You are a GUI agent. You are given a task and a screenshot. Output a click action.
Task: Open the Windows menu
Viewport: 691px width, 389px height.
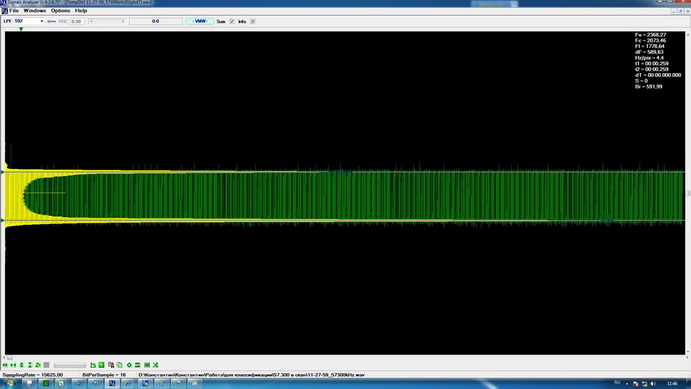point(35,11)
